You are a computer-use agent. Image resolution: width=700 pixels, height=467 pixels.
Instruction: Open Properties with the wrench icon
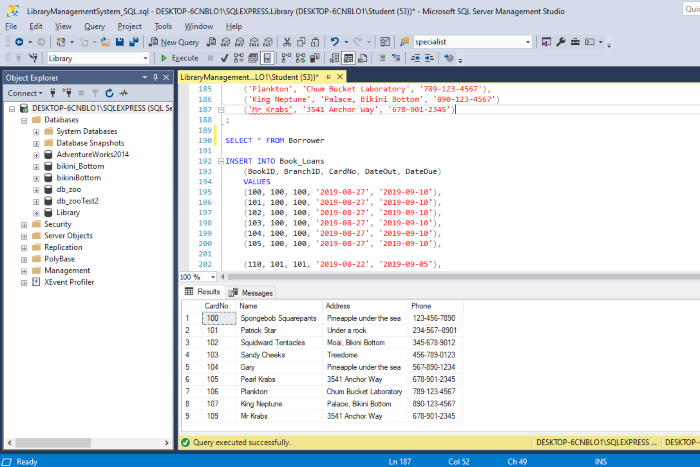coord(561,42)
